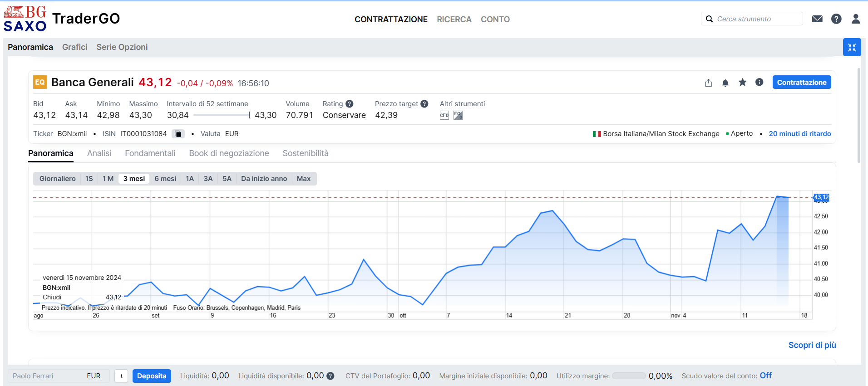Copy the ISIN code

pos(178,134)
